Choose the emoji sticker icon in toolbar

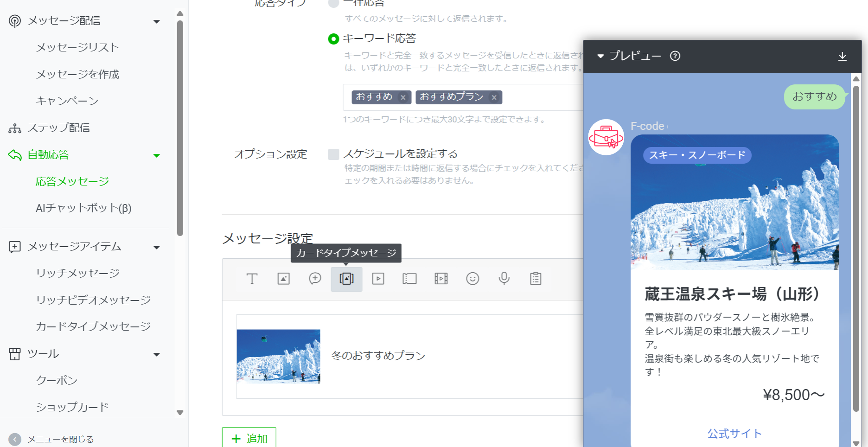tap(472, 279)
